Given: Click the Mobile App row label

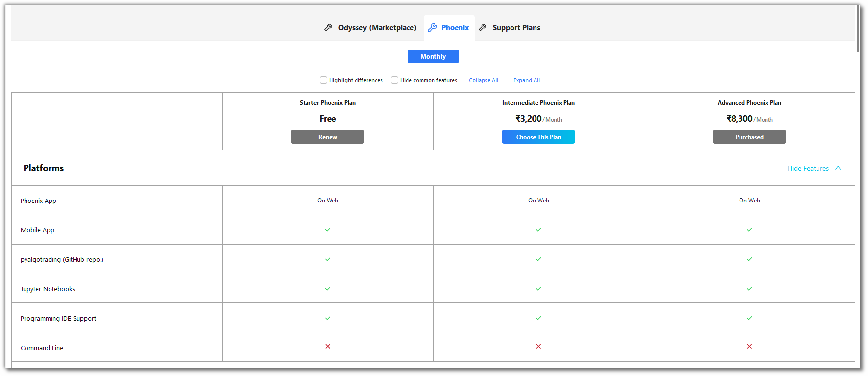Looking at the screenshot, I should [37, 230].
